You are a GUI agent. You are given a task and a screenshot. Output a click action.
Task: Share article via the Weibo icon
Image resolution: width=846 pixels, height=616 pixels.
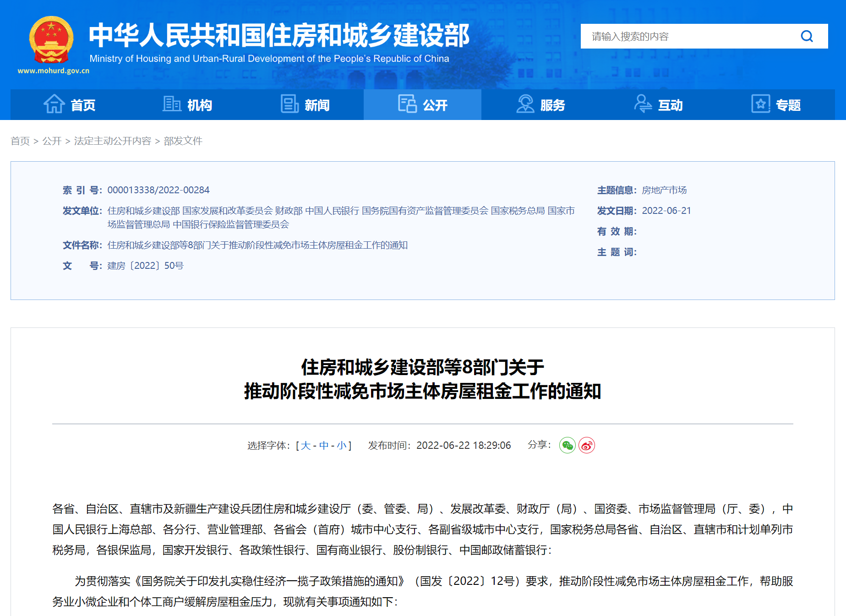pyautogui.click(x=587, y=445)
